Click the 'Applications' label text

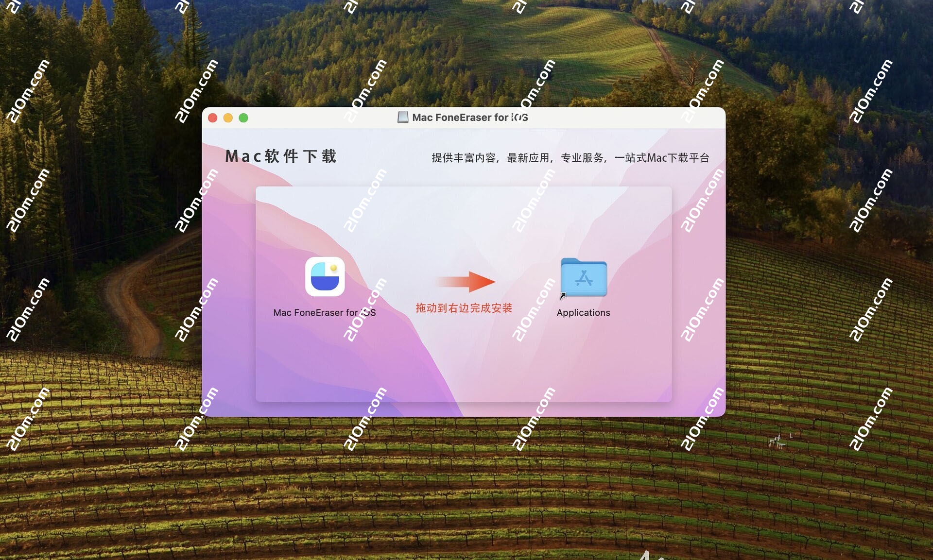click(583, 313)
